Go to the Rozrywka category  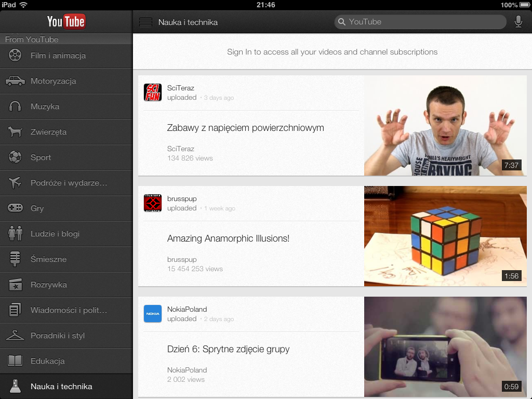pos(49,285)
